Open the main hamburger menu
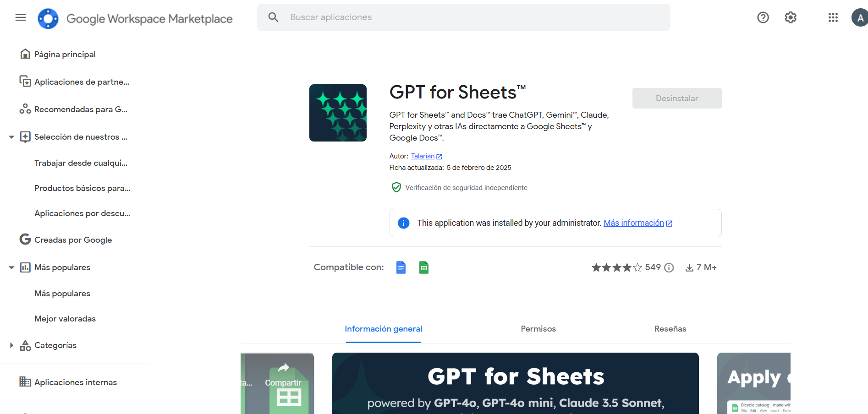Viewport: 868px width, 414px height. pos(21,17)
